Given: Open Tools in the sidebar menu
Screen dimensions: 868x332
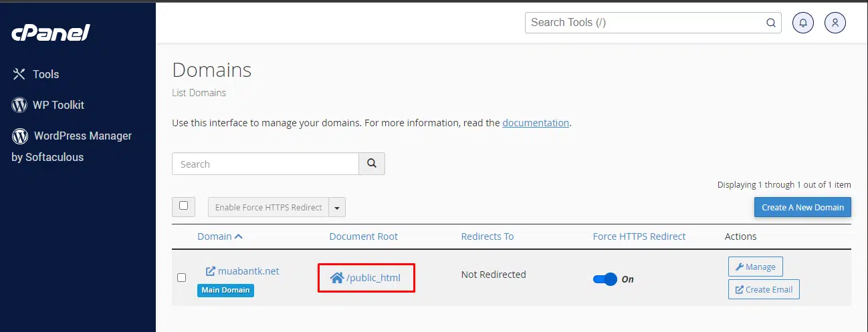Looking at the screenshot, I should point(45,74).
